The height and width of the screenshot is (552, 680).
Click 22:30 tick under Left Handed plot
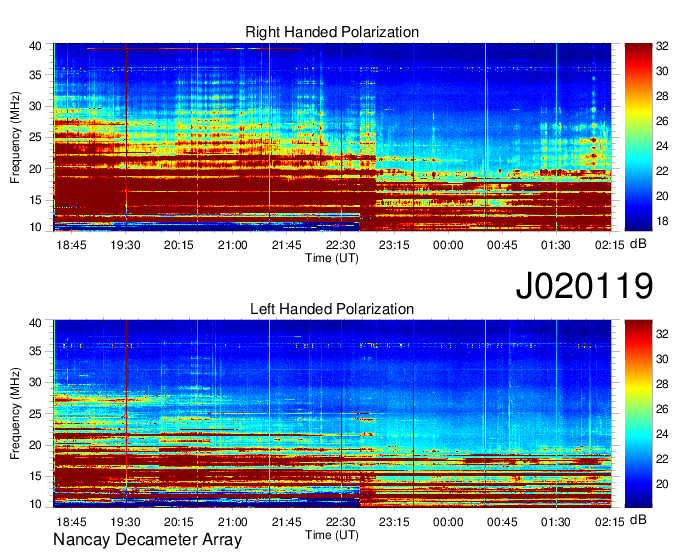(340, 522)
